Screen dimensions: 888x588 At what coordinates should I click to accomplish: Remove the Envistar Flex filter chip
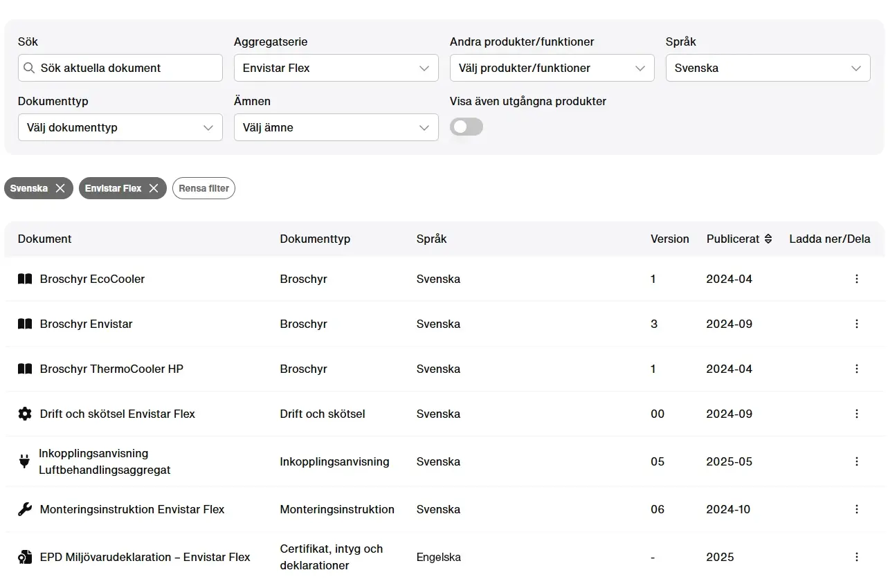(154, 188)
